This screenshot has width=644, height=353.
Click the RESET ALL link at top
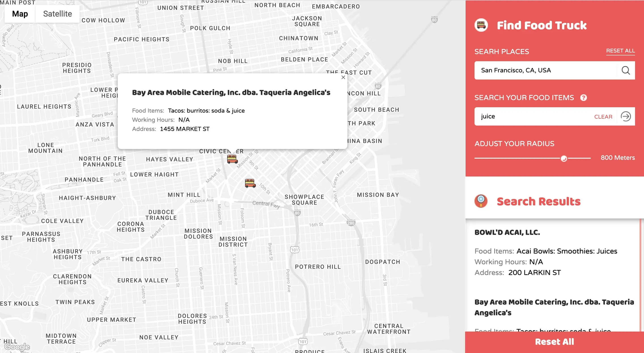tap(620, 51)
